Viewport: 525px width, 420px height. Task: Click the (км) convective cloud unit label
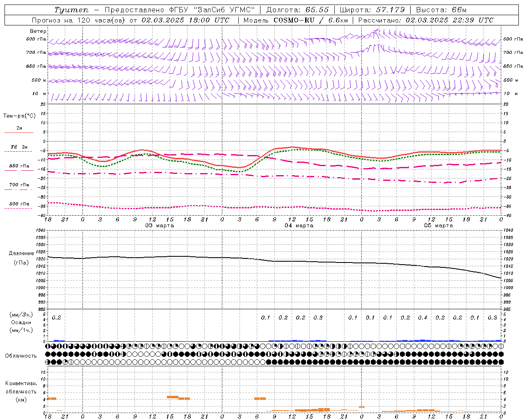21,399
